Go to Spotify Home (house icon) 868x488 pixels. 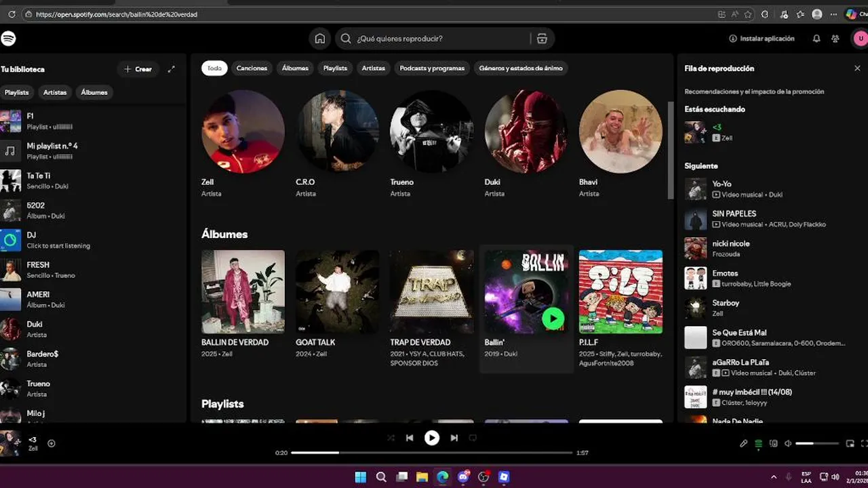pyautogui.click(x=320, y=39)
